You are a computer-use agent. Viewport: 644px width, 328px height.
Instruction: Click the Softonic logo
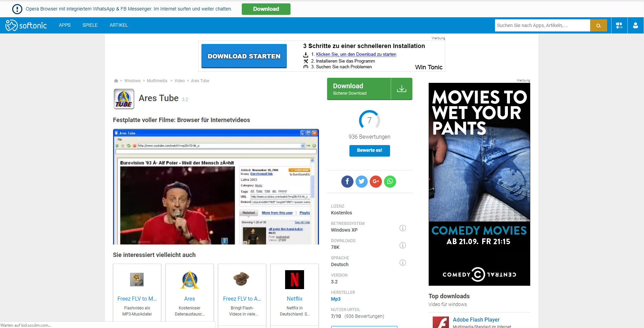pyautogui.click(x=26, y=25)
